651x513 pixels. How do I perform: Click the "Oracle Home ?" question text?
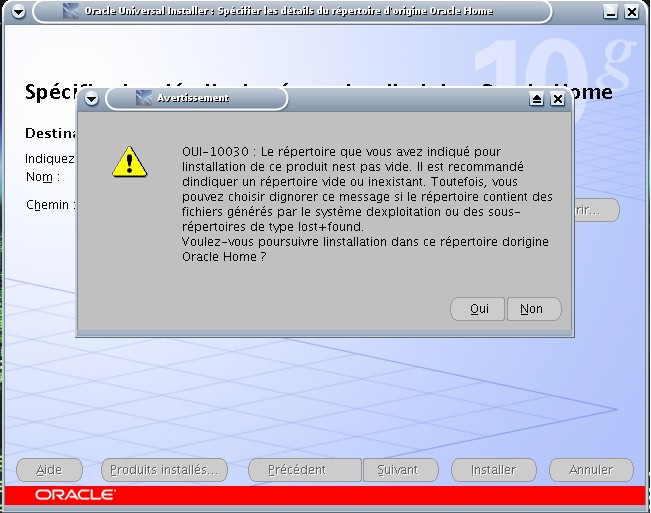pyautogui.click(x=224, y=257)
